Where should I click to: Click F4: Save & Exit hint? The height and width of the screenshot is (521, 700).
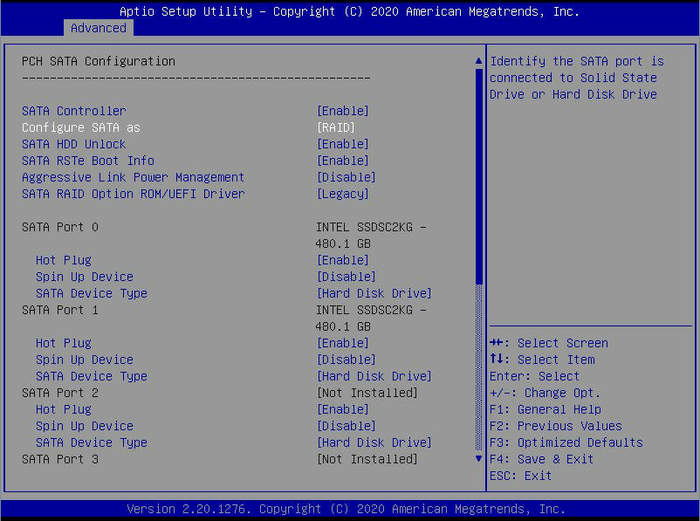(541, 459)
